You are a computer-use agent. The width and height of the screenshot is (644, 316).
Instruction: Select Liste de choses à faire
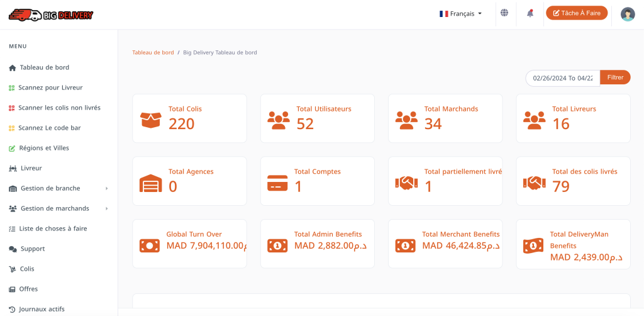(x=53, y=229)
